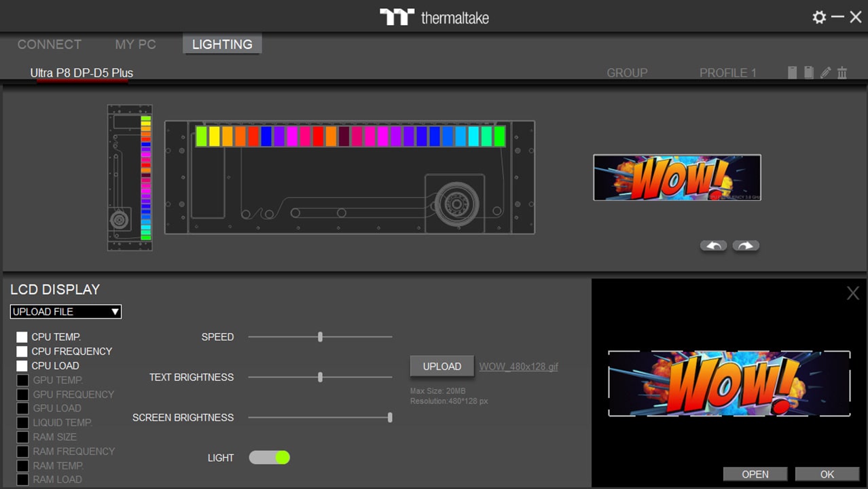868x489 pixels.
Task: Click the "Max Size: 20MB" text
Action: click(x=438, y=391)
